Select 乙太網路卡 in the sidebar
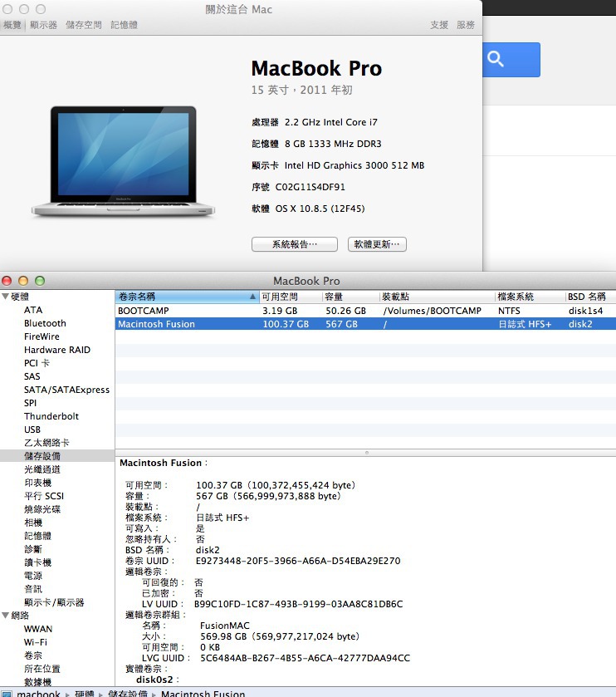The height and width of the screenshot is (697, 616). click(46, 443)
